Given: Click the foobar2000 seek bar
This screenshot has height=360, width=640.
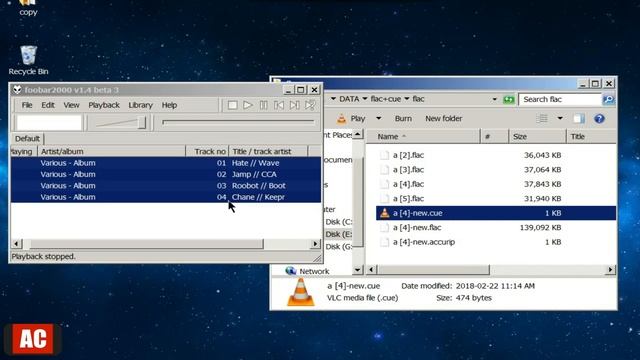Looking at the screenshot, I should [238, 122].
